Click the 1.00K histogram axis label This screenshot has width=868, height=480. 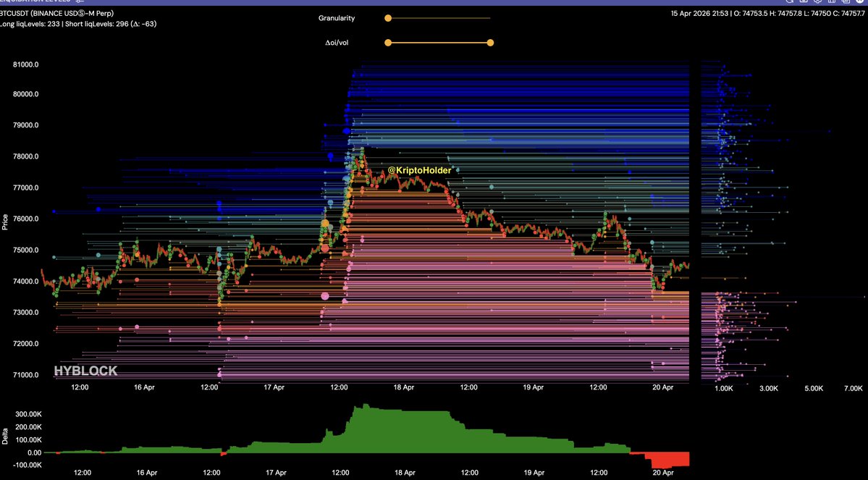723,390
